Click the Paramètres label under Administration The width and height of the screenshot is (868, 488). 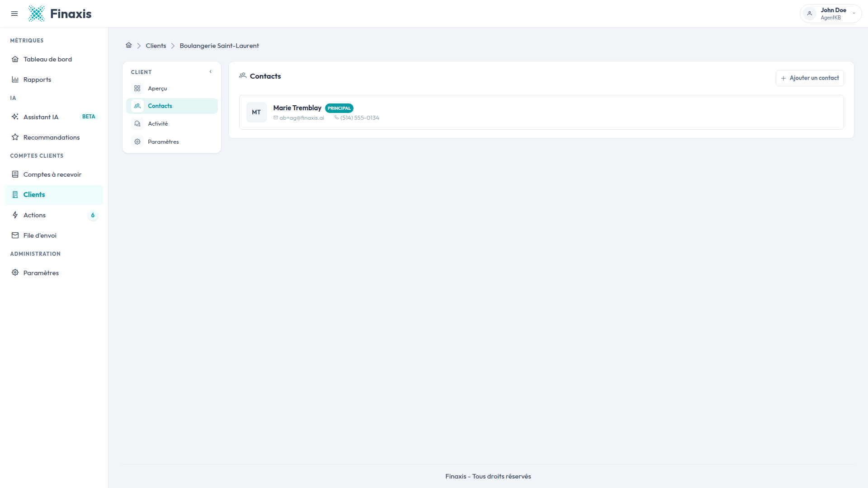point(41,273)
